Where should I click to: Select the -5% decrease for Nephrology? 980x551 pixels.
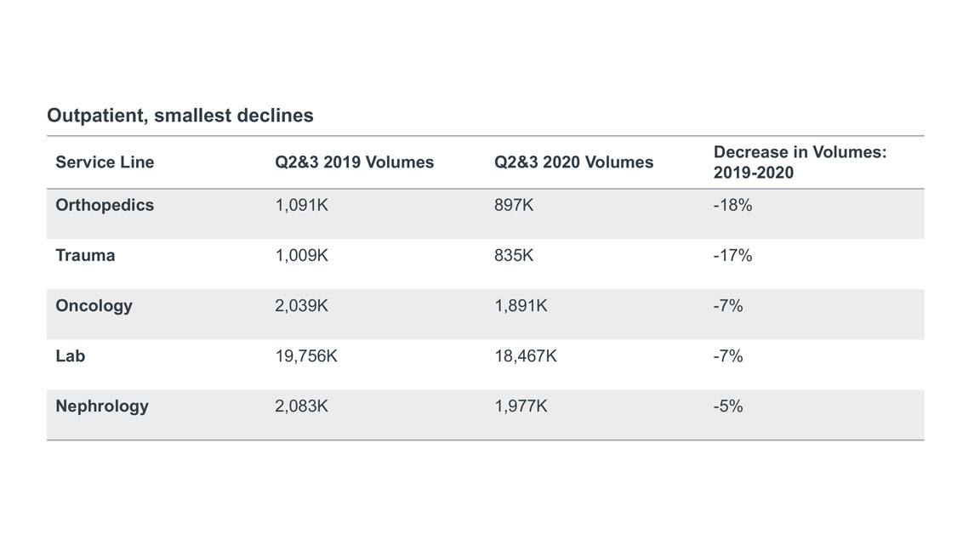pos(728,406)
